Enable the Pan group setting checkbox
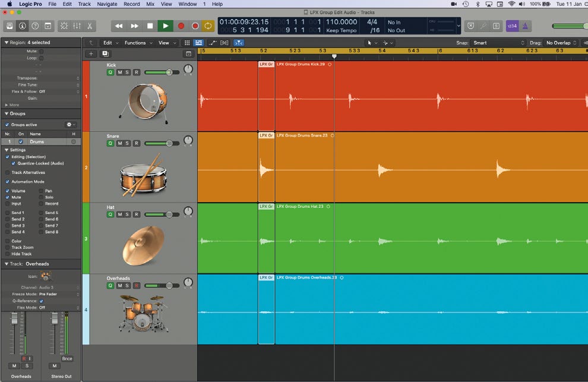The height and width of the screenshot is (382, 588). (x=41, y=191)
